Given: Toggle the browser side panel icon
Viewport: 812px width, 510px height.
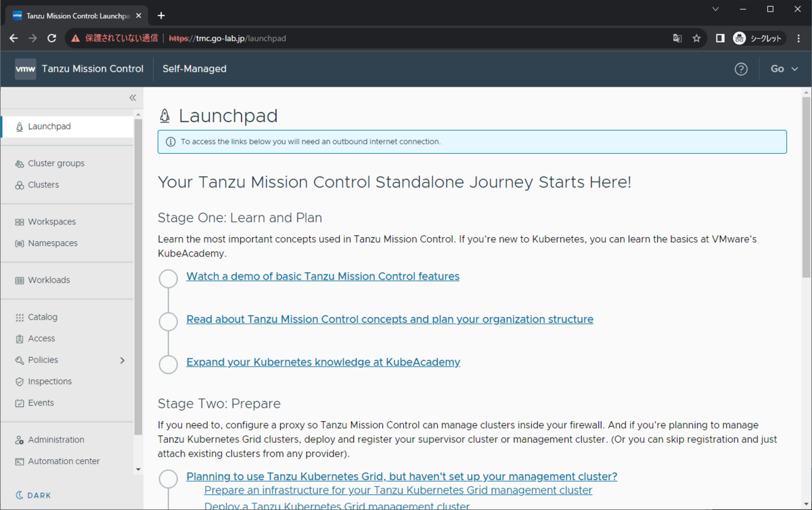Looking at the screenshot, I should (x=720, y=39).
